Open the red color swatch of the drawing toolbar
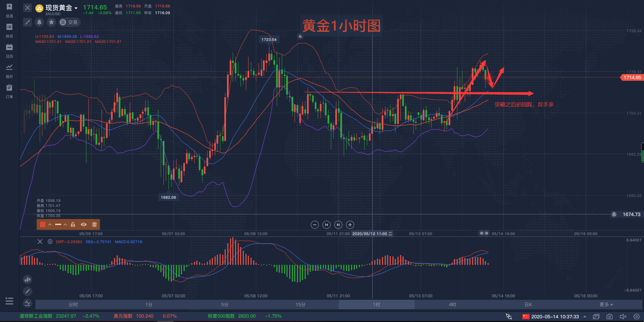Screen dimensions: 644x322 coord(43,224)
